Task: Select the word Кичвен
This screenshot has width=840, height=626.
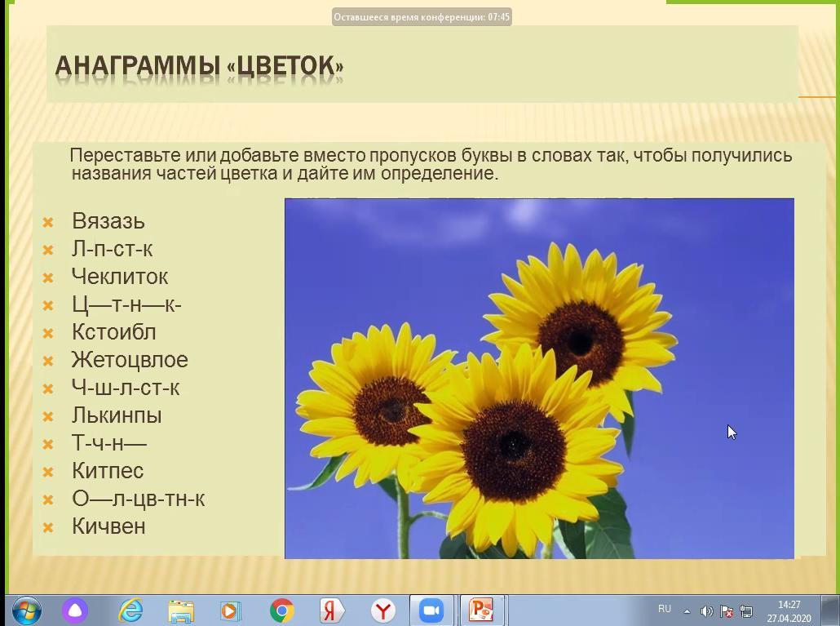Action: pyautogui.click(x=108, y=526)
